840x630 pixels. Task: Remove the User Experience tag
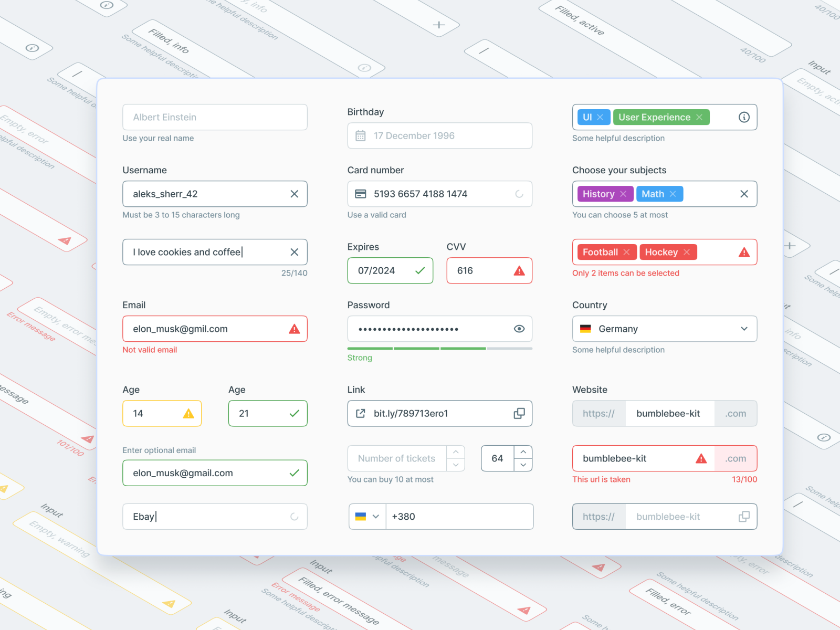click(699, 117)
